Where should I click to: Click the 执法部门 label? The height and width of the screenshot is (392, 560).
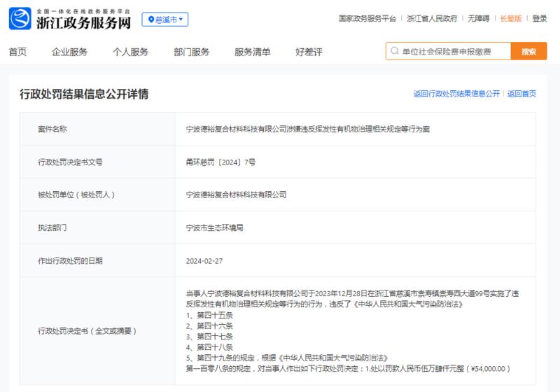(x=52, y=227)
